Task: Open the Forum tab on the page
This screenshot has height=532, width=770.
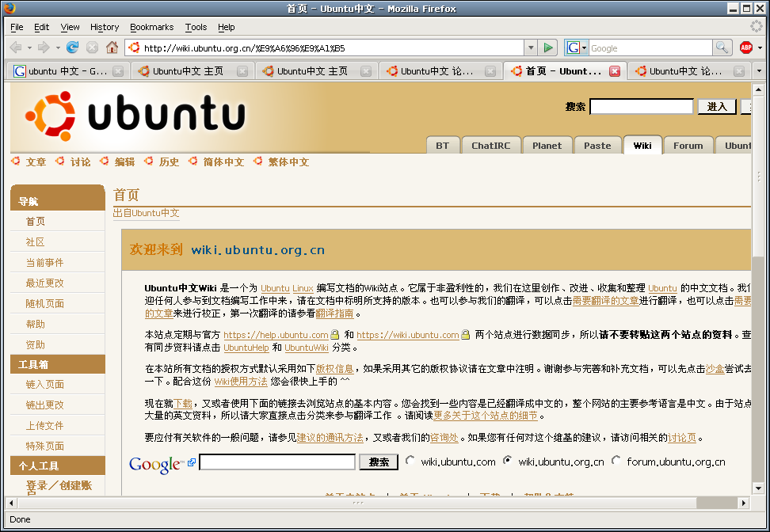Action: pyautogui.click(x=688, y=145)
